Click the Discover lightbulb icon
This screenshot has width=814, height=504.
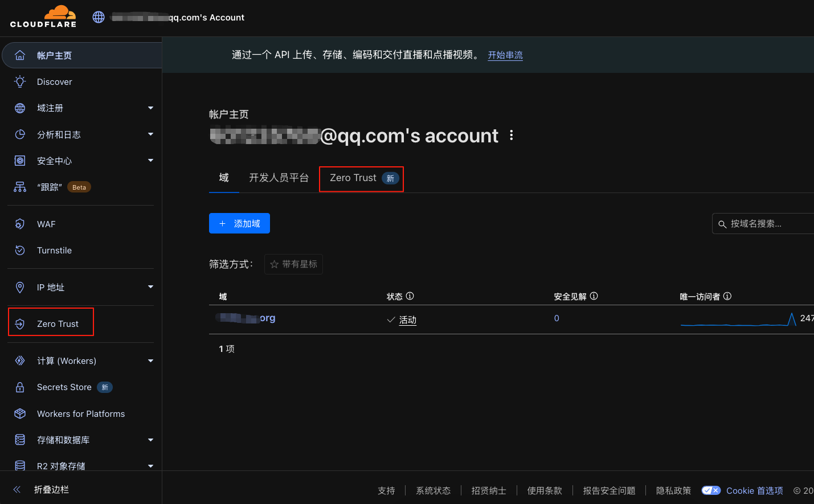20,81
